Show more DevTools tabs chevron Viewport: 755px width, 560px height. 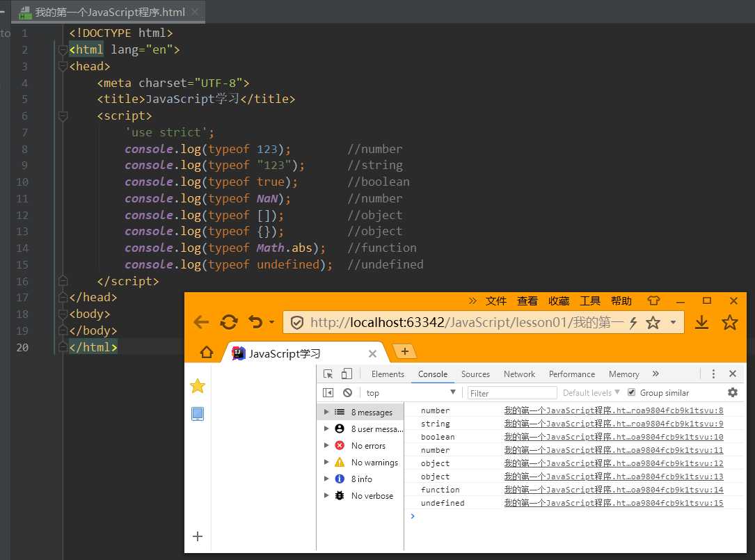tap(655, 374)
